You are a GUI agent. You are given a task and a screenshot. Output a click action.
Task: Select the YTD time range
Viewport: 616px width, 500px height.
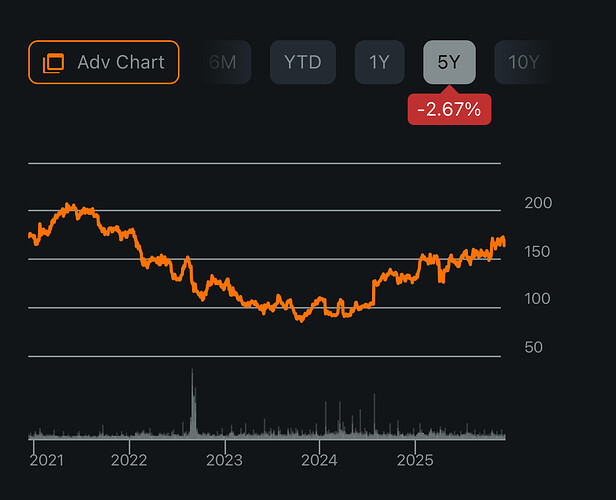tap(302, 62)
